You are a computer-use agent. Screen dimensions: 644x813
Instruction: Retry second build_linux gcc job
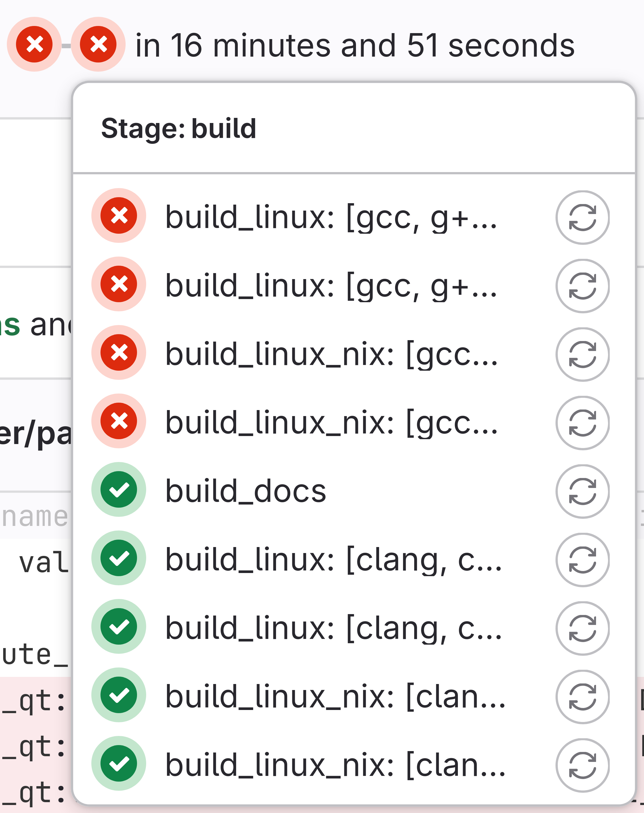point(582,286)
